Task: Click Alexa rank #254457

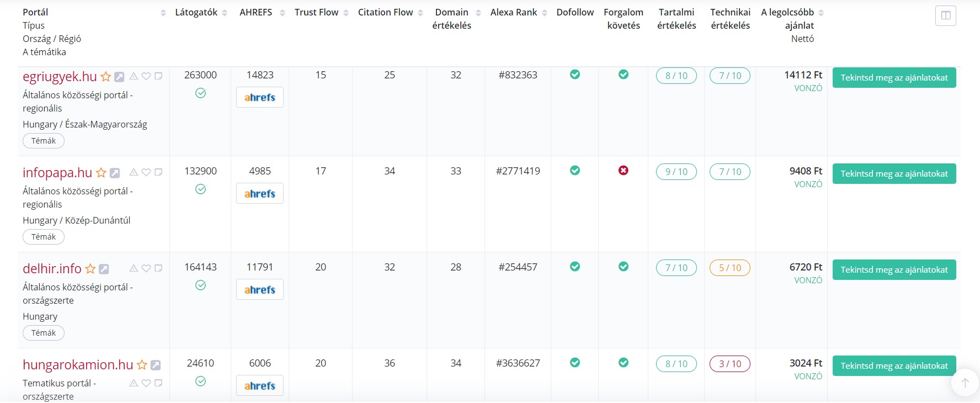Action: pos(518,267)
